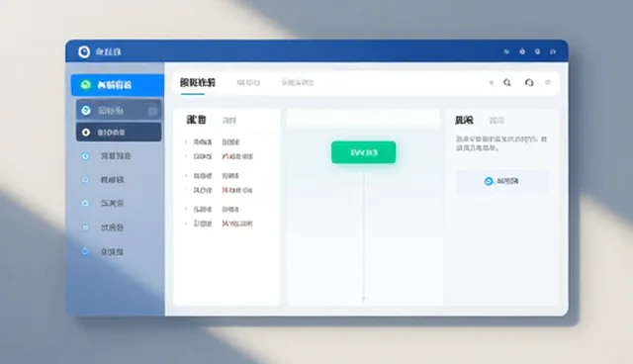Viewport: 633px width, 364px height.
Task: Open the last sidebar entry at bottom
Action: coord(112,252)
